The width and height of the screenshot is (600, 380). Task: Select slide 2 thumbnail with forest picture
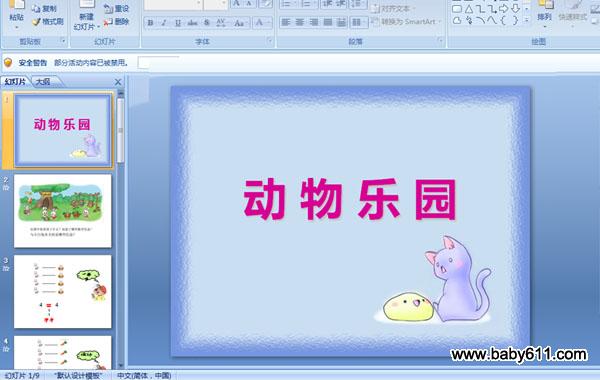[x=62, y=211]
